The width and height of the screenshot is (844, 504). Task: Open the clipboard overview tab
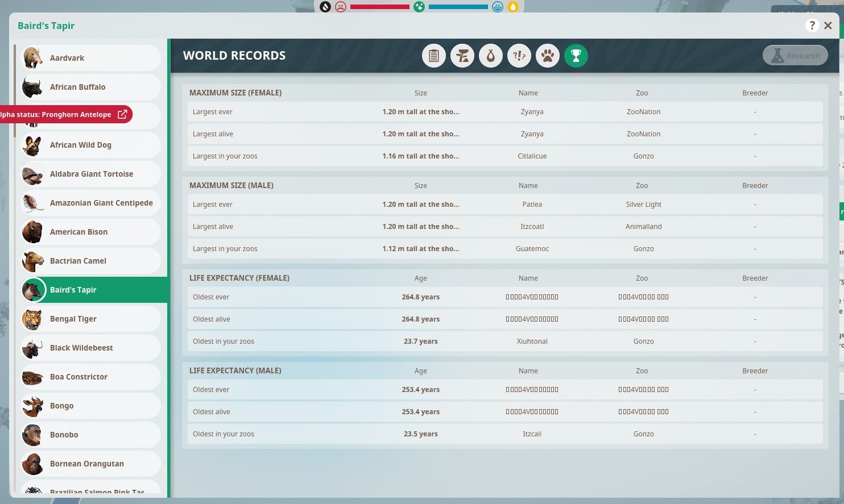[434, 56]
